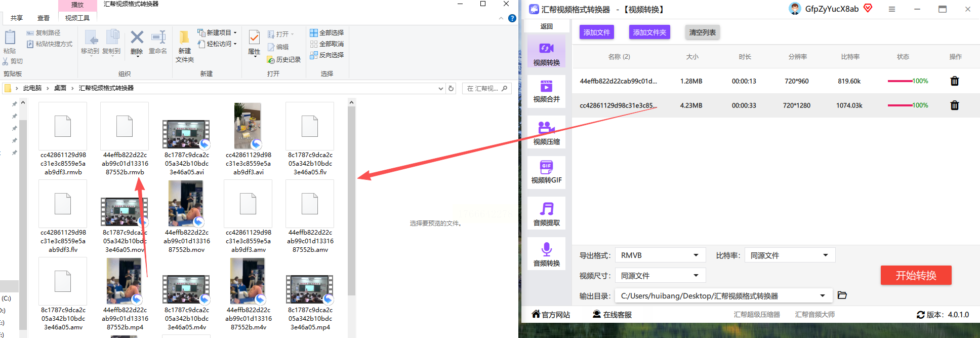Image resolution: width=980 pixels, height=338 pixels.
Task: Click 剪切 in Explorer ribbon
Action: point(13,61)
